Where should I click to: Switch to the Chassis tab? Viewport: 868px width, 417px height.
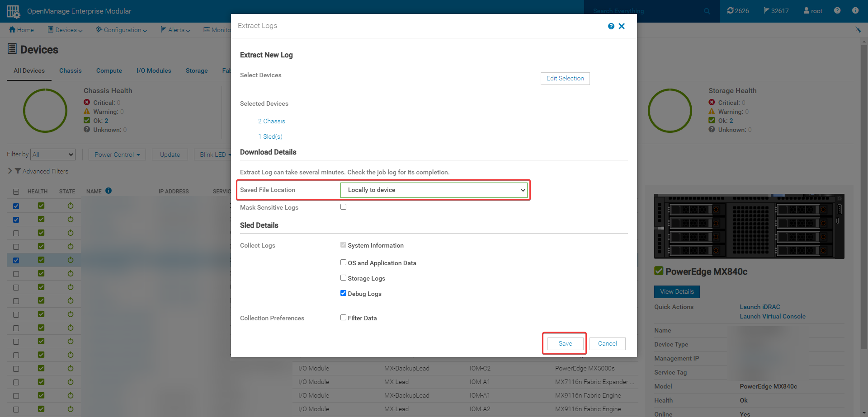pyautogui.click(x=71, y=70)
